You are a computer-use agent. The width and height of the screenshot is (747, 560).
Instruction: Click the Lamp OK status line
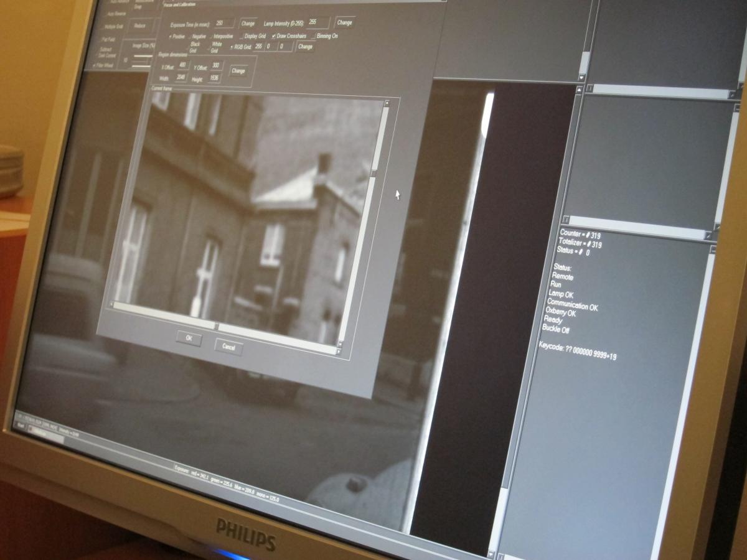click(x=561, y=294)
